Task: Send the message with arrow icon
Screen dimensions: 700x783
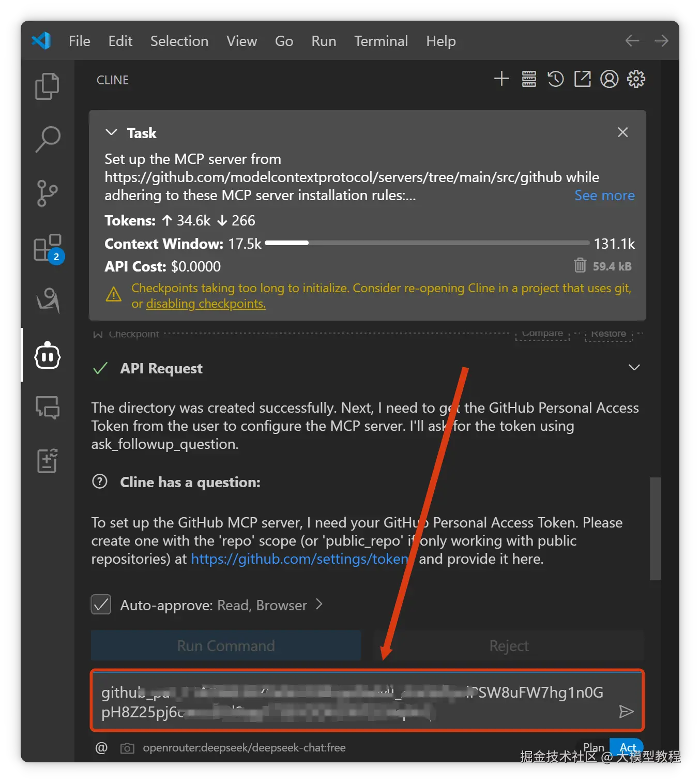Action: (626, 712)
